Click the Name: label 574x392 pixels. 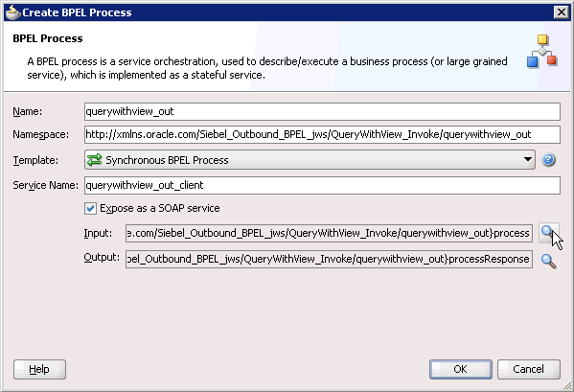tap(28, 111)
